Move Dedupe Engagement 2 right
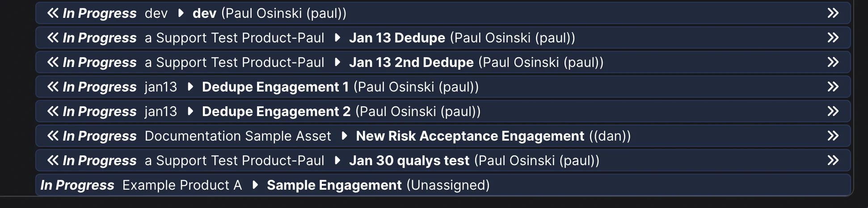Image resolution: width=868 pixels, height=208 pixels. 833,112
